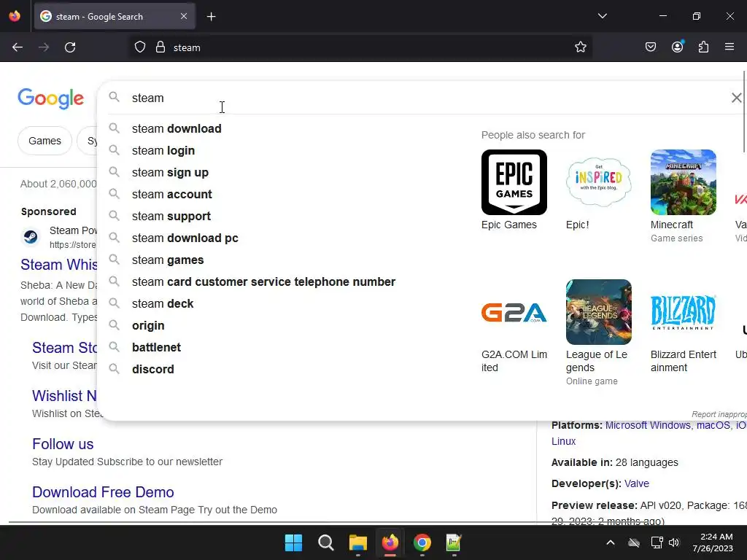Open the Windows Start button
Image resolution: width=747 pixels, height=560 pixels.
click(x=293, y=542)
